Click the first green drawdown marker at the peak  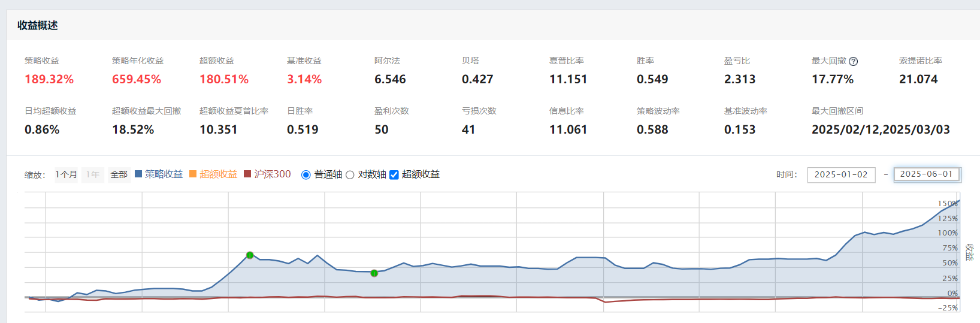(250, 255)
